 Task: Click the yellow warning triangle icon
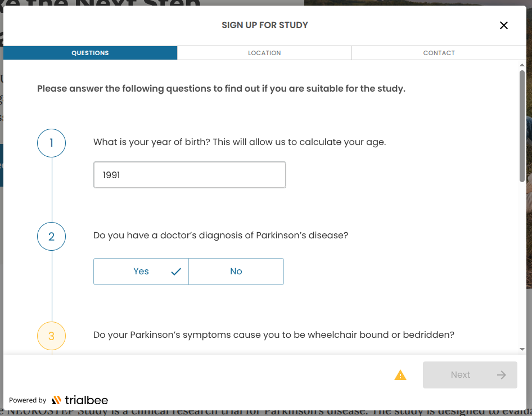[x=400, y=374]
